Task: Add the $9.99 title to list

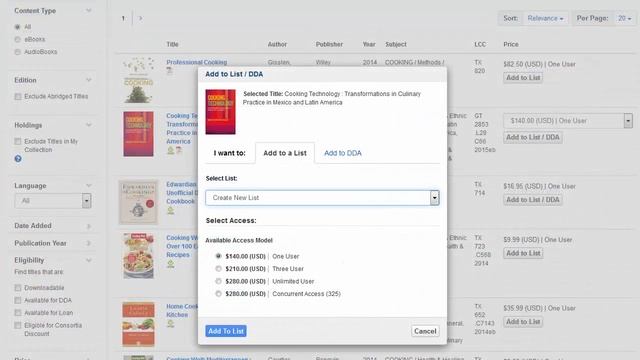Action: 523,253
